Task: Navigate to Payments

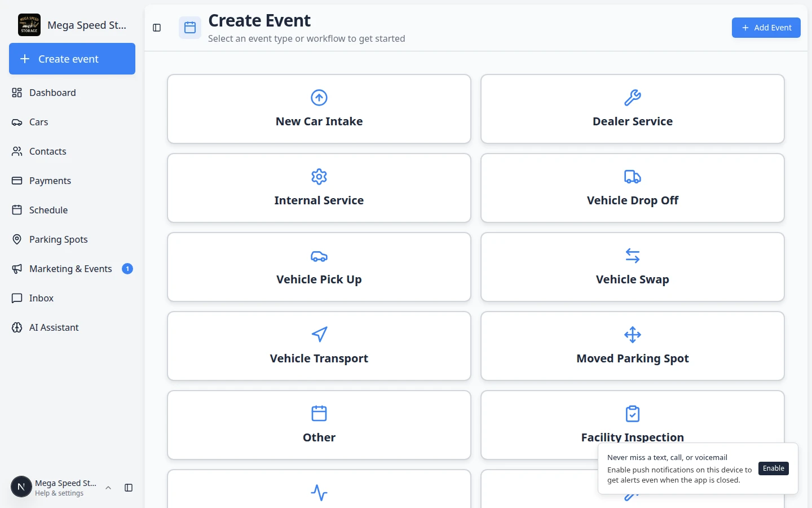Action: (x=72, y=181)
